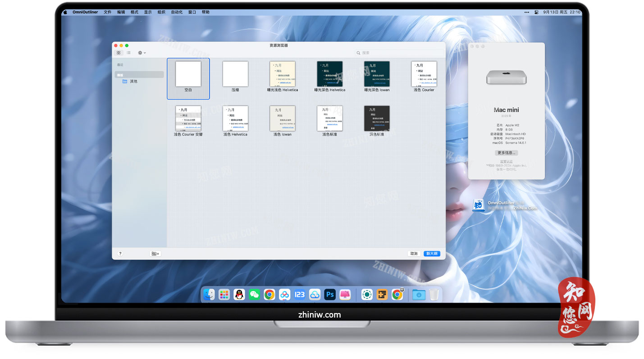Choose the 曝光深色 Iowan template
Viewport: 644px width, 359px height.
(x=377, y=74)
